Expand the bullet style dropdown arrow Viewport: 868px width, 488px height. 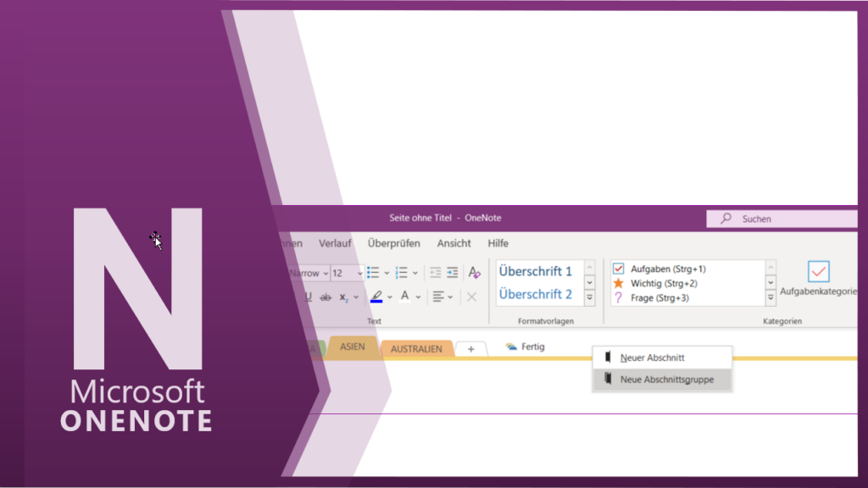point(387,273)
